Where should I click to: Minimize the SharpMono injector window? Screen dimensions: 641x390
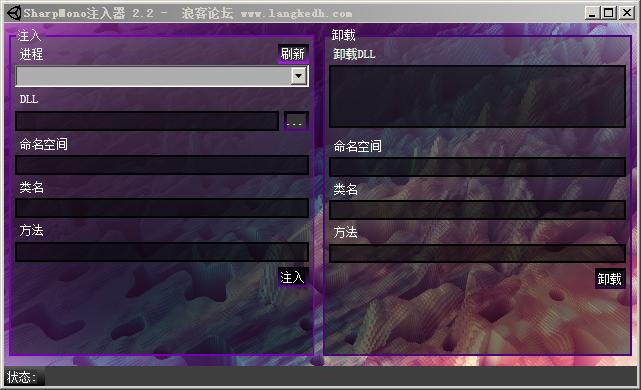(592, 13)
